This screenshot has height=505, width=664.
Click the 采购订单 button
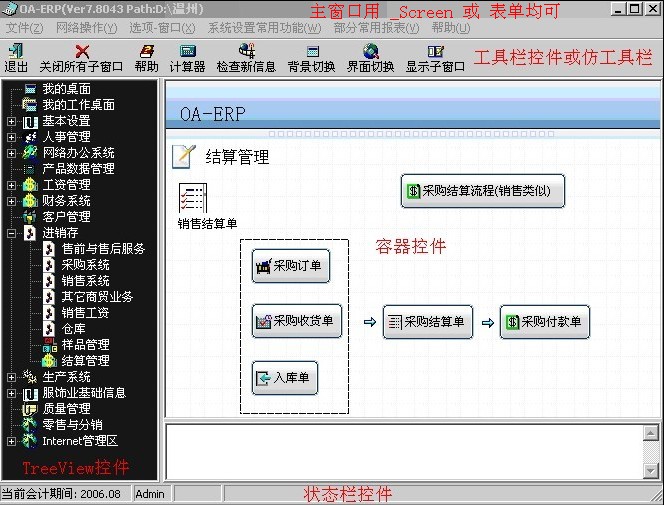tap(290, 266)
